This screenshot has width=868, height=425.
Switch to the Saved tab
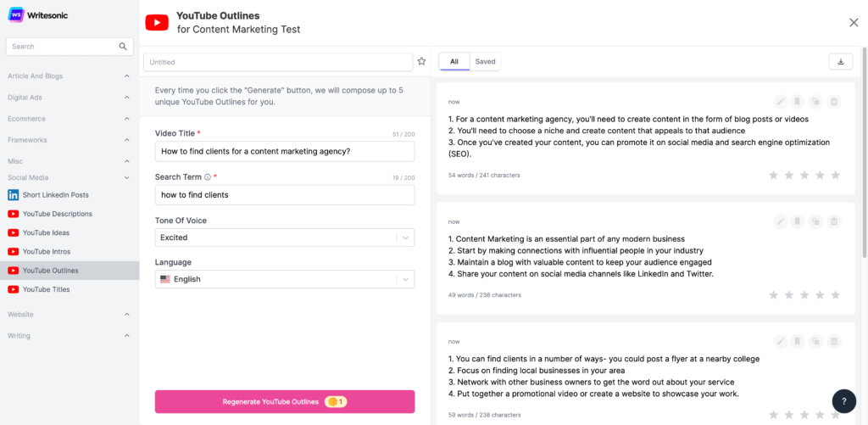pyautogui.click(x=485, y=62)
